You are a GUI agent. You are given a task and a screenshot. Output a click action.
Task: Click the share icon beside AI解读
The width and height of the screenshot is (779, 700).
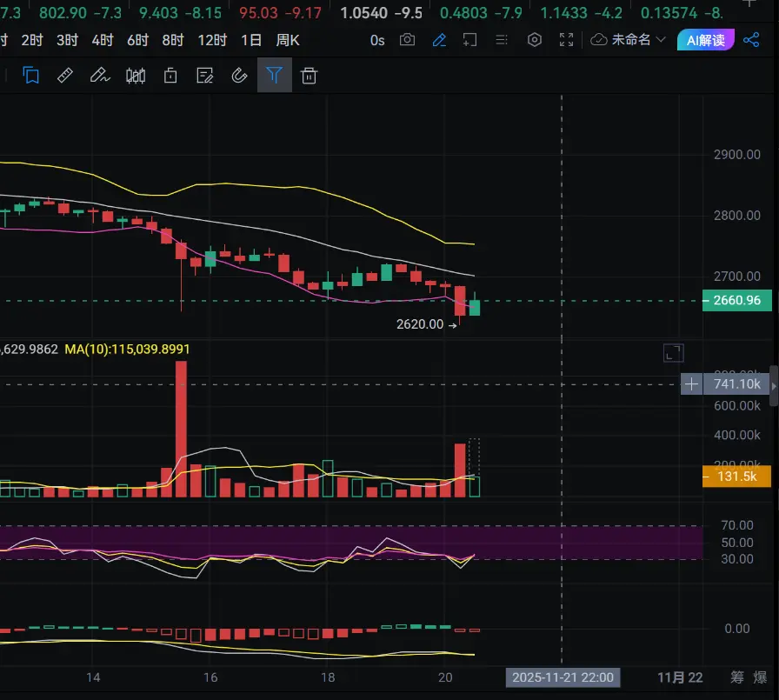point(751,40)
